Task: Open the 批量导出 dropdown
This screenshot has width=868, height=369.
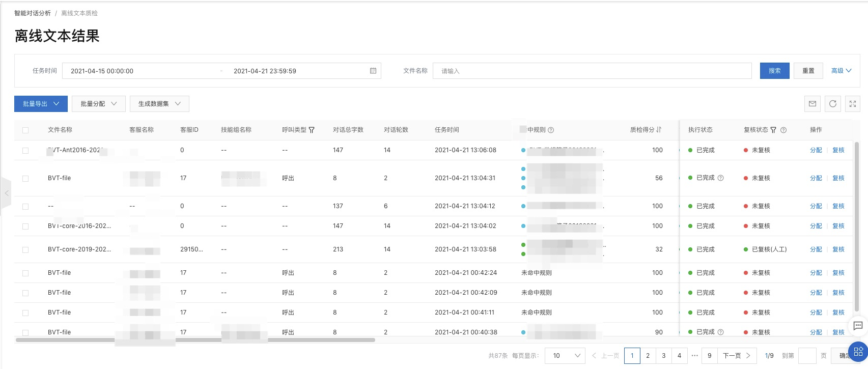Action: pos(41,104)
